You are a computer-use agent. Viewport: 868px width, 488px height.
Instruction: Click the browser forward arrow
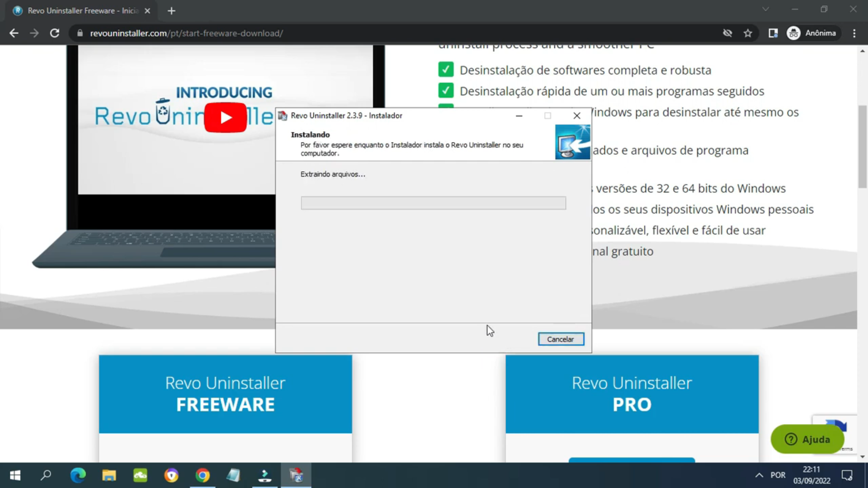pos(34,33)
